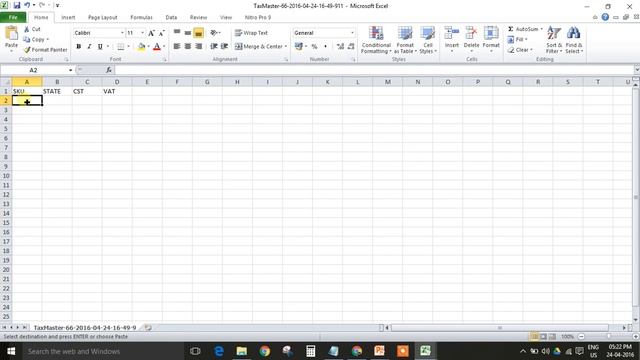
Task: Toggle Bold formatting
Action: pos(78,47)
